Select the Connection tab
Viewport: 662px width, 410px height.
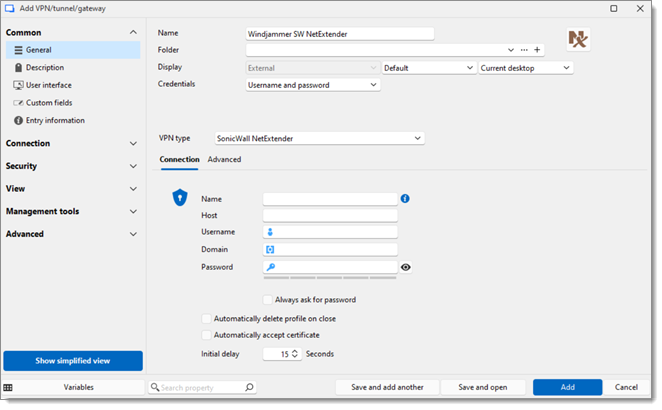[179, 160]
